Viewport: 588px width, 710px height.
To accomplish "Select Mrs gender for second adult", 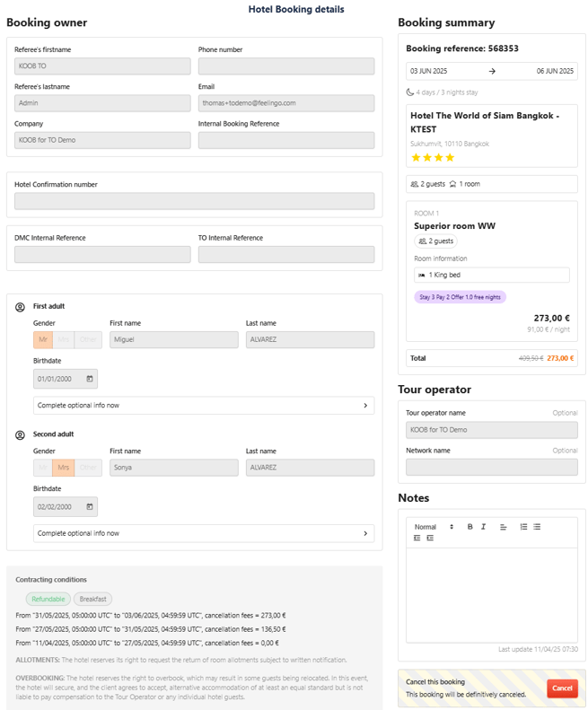I will tap(64, 468).
